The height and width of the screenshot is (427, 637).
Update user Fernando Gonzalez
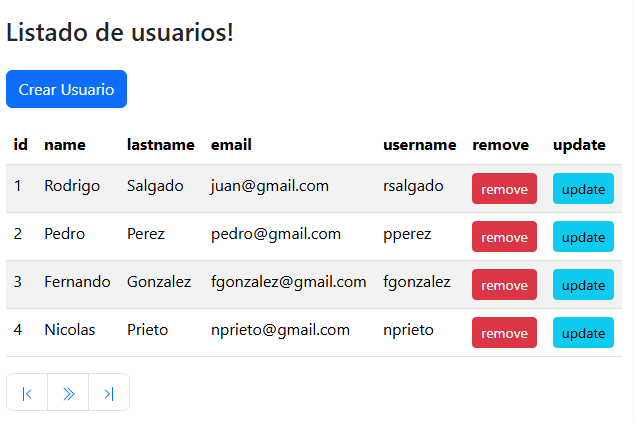click(x=583, y=285)
